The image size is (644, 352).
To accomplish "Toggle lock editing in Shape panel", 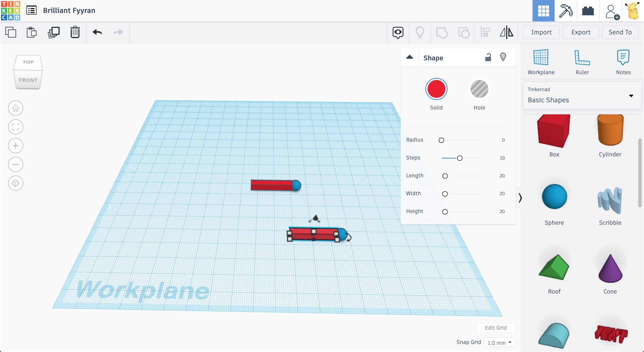I will point(488,57).
